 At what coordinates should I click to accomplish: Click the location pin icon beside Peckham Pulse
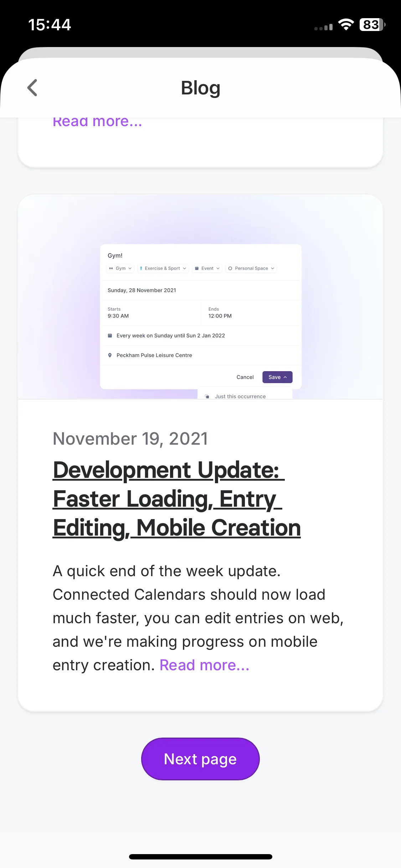coord(110,355)
